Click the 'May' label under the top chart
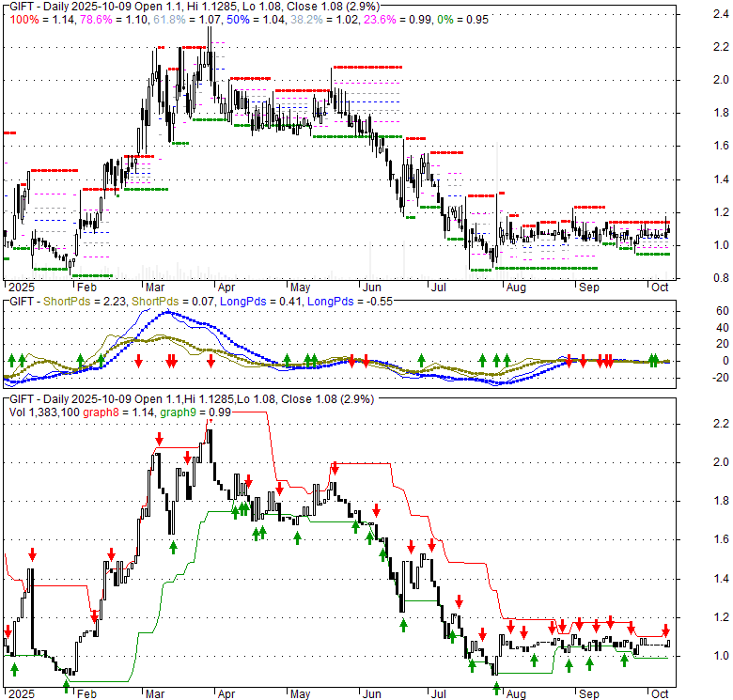Viewport: 733px width, 700px height. pos(300,288)
